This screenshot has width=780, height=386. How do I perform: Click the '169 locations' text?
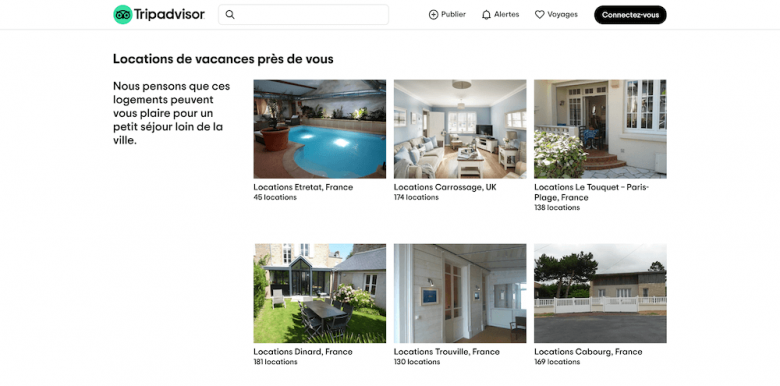(557, 362)
